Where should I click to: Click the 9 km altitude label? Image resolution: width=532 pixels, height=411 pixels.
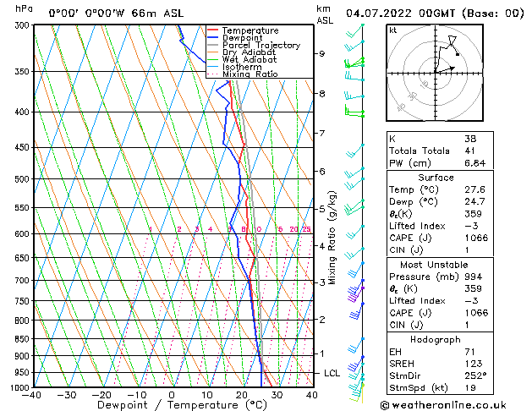click(x=322, y=53)
